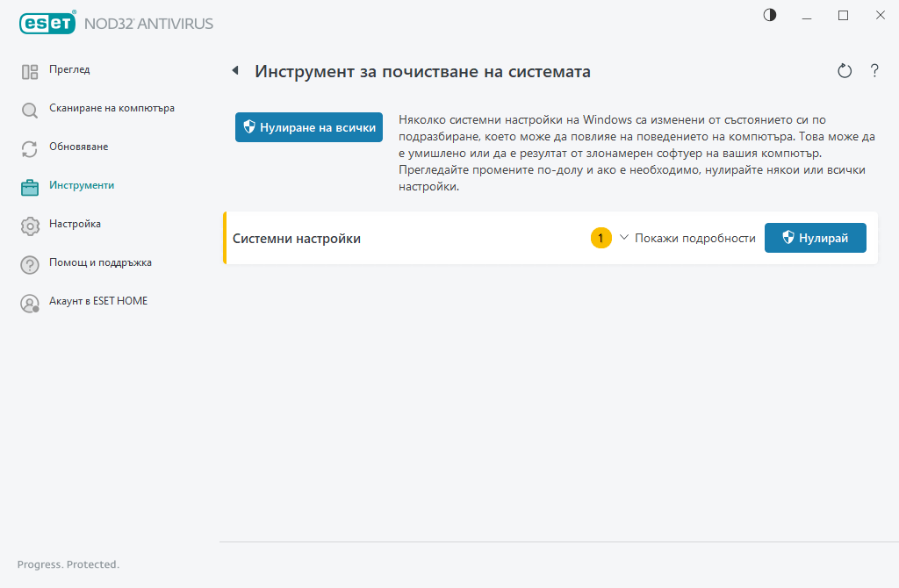Click the yellow counter badge showing 1

601,237
